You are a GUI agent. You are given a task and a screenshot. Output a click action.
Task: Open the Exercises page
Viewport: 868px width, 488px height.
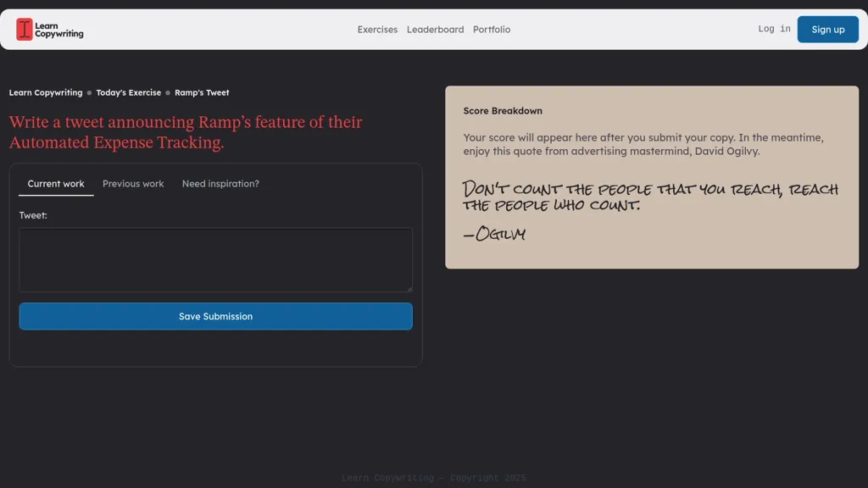[377, 29]
